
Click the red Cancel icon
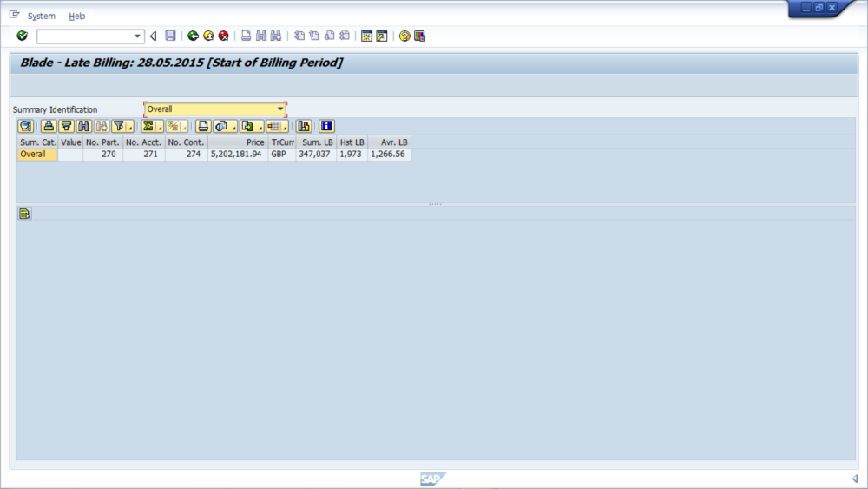point(224,36)
